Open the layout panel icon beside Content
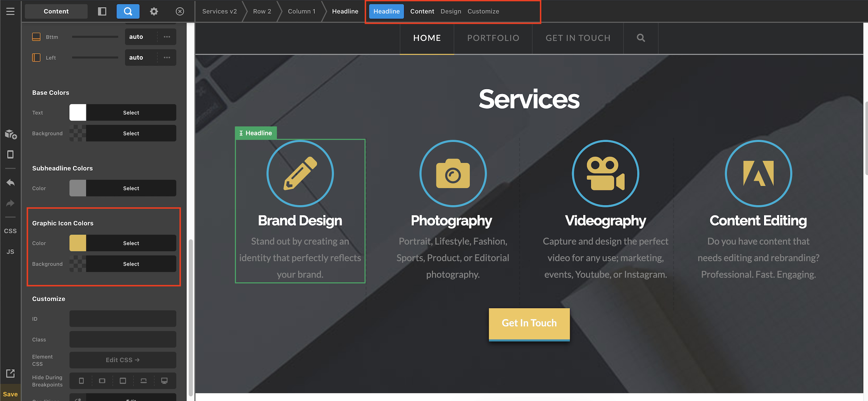Viewport: 868px width, 401px height. (102, 11)
